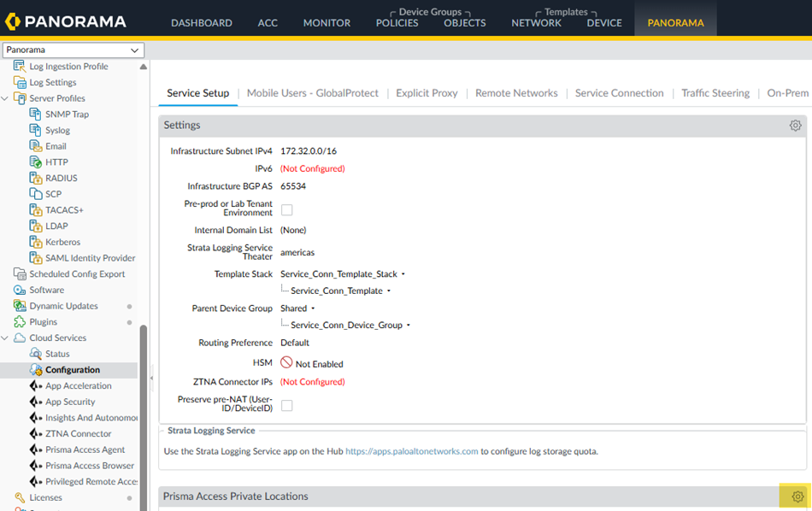Open the Panorama context dropdown
Screen dimensions: 812x511
pos(74,50)
